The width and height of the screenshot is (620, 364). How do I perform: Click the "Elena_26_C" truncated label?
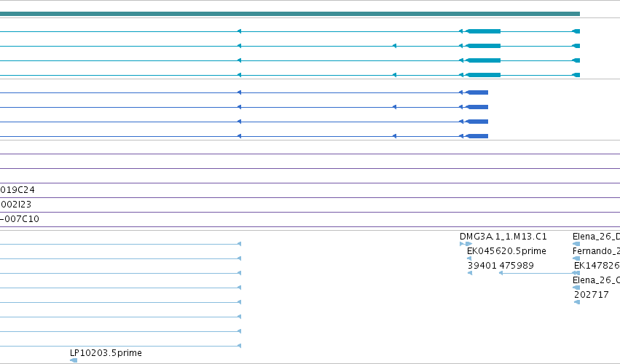[x=596, y=280]
